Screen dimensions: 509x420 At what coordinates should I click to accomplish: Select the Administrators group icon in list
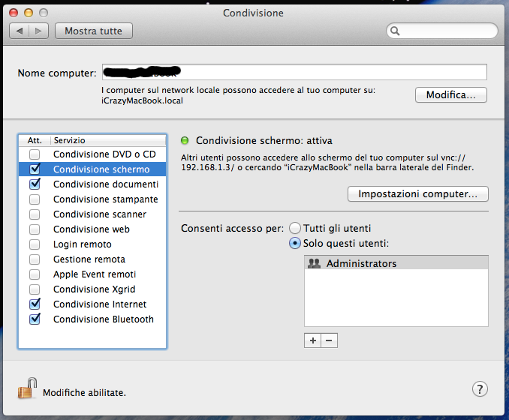coord(315,263)
